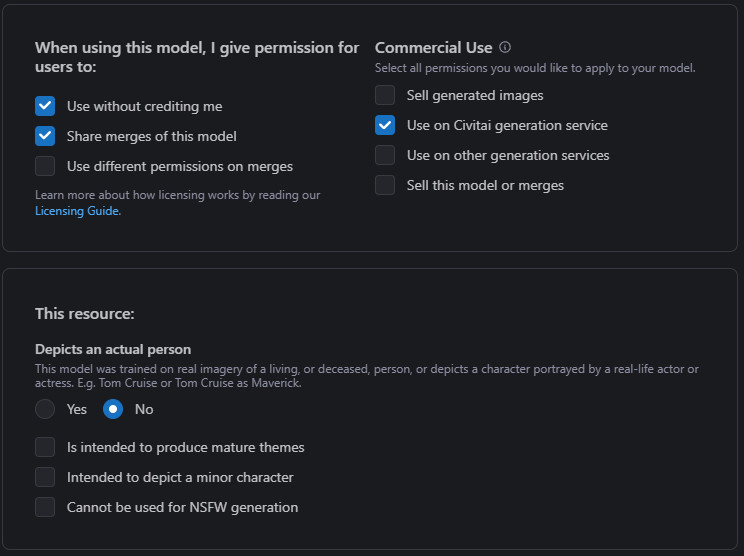Click the 'This resource:' section heading
The height and width of the screenshot is (556, 744).
tap(85, 314)
